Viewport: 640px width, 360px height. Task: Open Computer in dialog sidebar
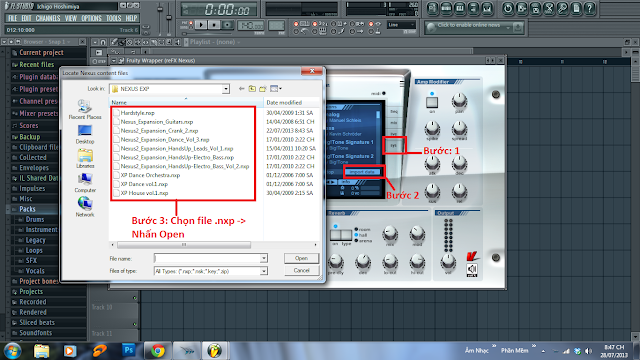[85, 183]
